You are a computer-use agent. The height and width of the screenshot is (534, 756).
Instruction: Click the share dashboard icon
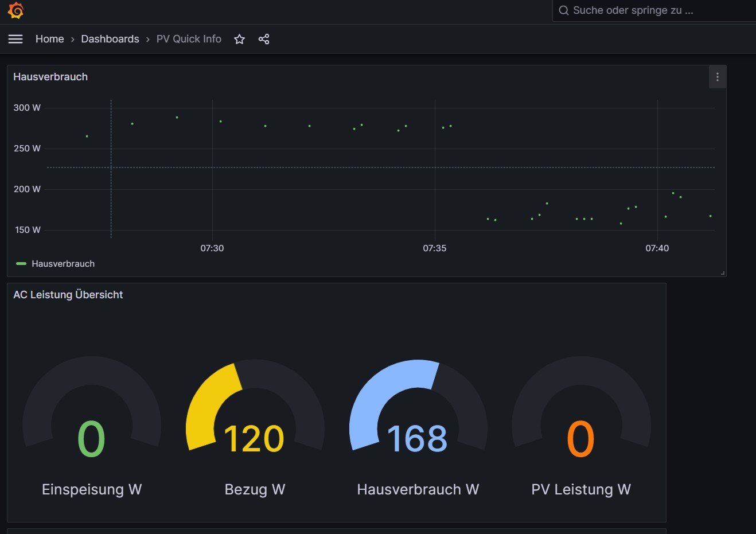(264, 39)
